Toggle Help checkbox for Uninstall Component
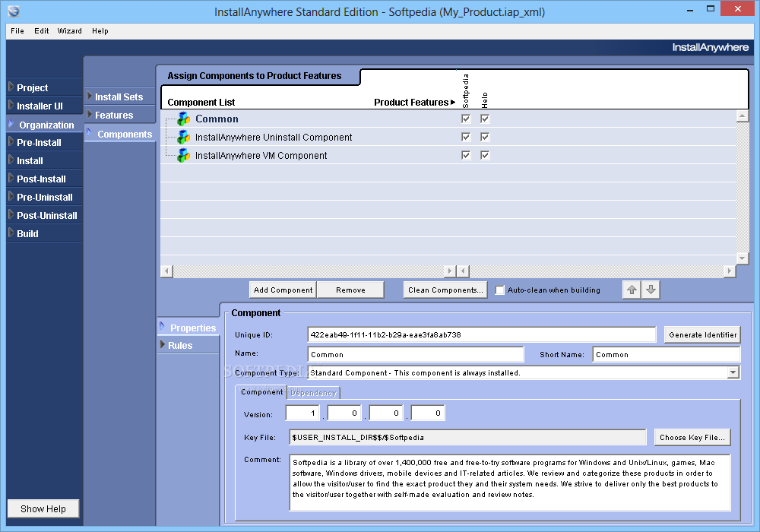760x532 pixels. pos(485,137)
